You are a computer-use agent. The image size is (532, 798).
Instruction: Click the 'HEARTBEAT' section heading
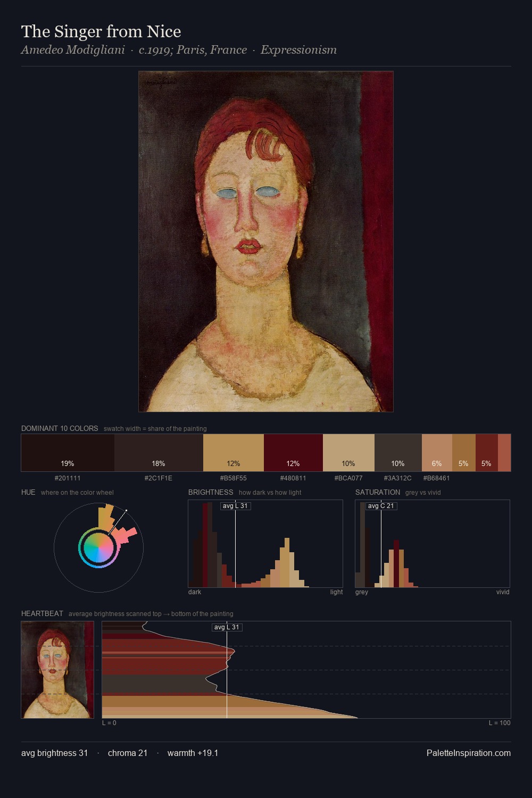42,613
